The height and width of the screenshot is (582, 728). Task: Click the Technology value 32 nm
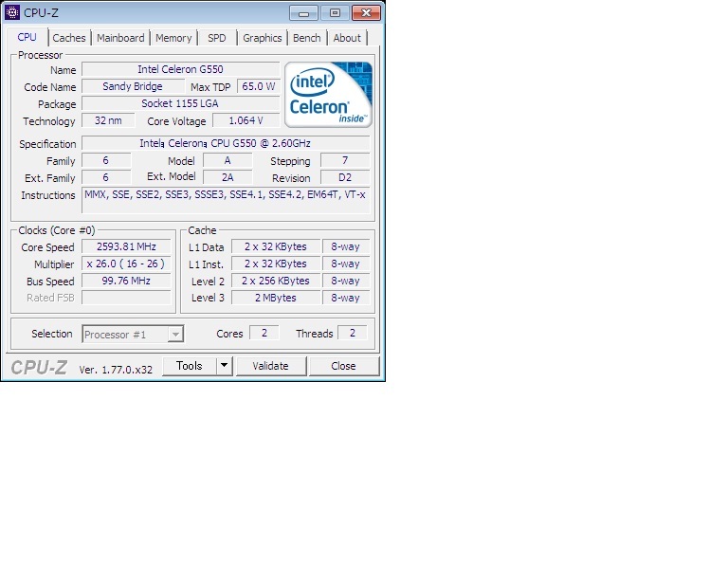click(x=108, y=120)
